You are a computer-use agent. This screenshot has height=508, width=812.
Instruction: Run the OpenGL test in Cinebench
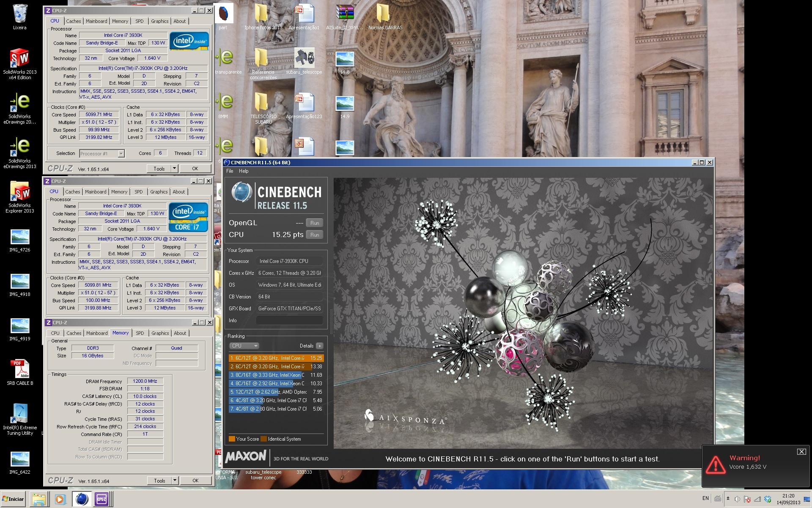315,223
